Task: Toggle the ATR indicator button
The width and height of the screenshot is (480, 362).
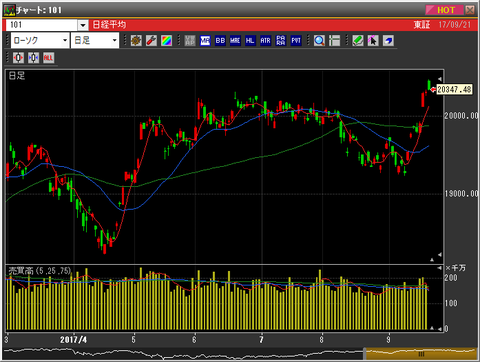Action: click(x=265, y=41)
